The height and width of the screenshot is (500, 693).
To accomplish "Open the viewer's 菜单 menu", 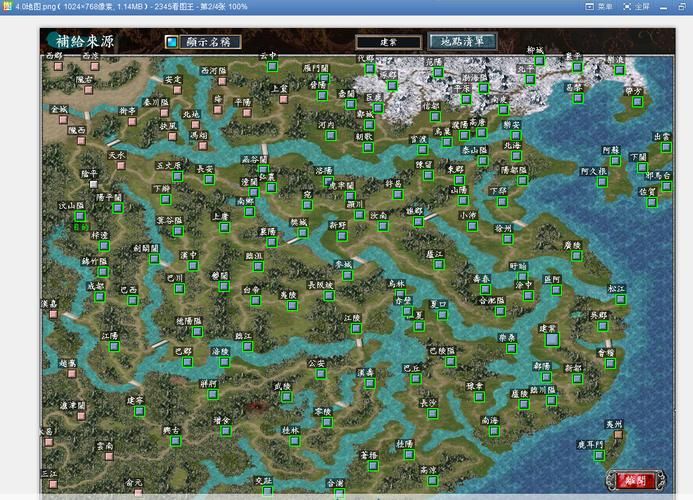I will tap(599, 7).
